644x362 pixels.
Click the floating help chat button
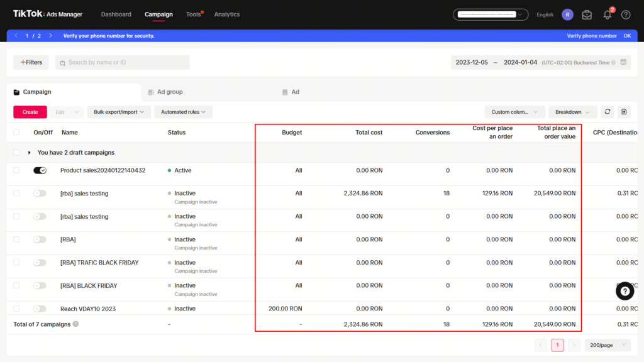point(625,291)
